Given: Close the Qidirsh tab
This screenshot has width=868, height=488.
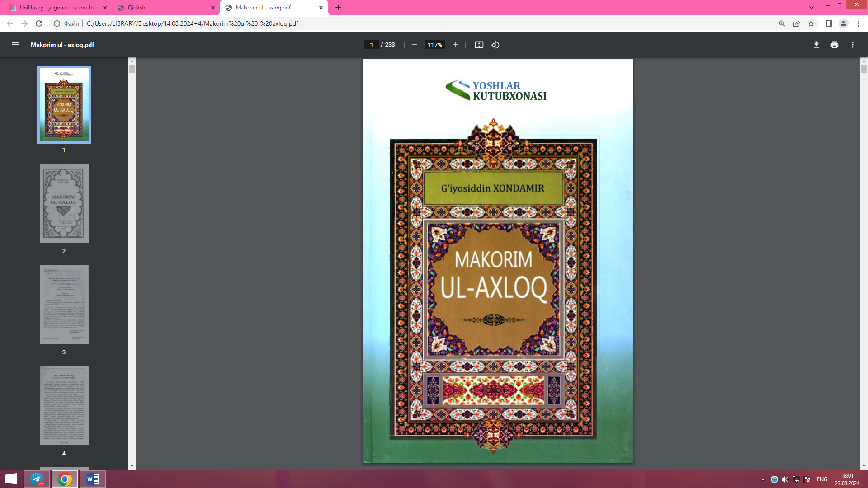Looking at the screenshot, I should click(213, 8).
